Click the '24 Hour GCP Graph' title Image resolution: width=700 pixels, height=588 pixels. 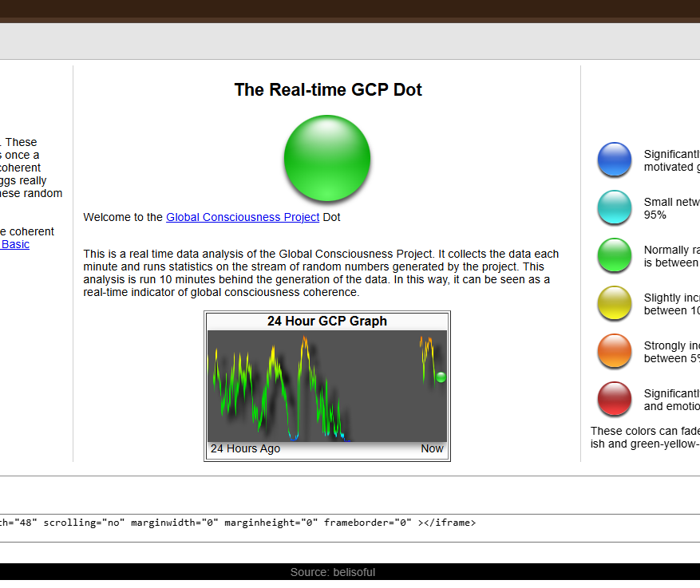pos(327,322)
